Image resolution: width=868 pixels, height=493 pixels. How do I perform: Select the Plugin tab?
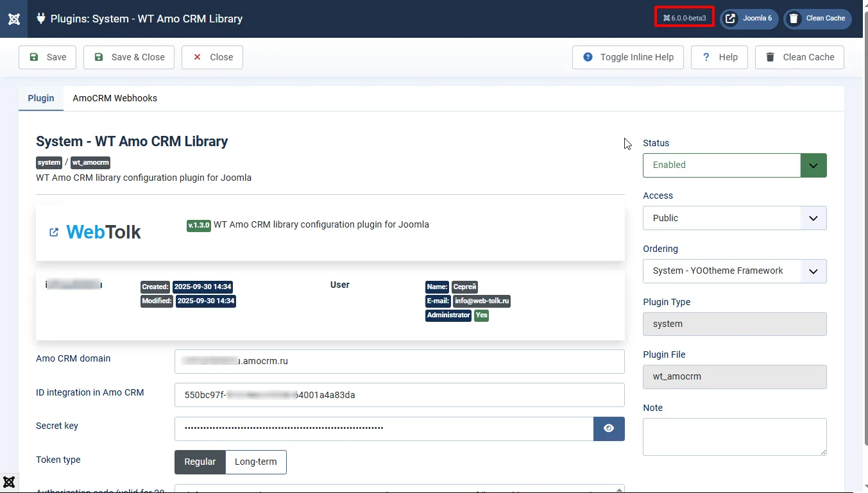40,98
